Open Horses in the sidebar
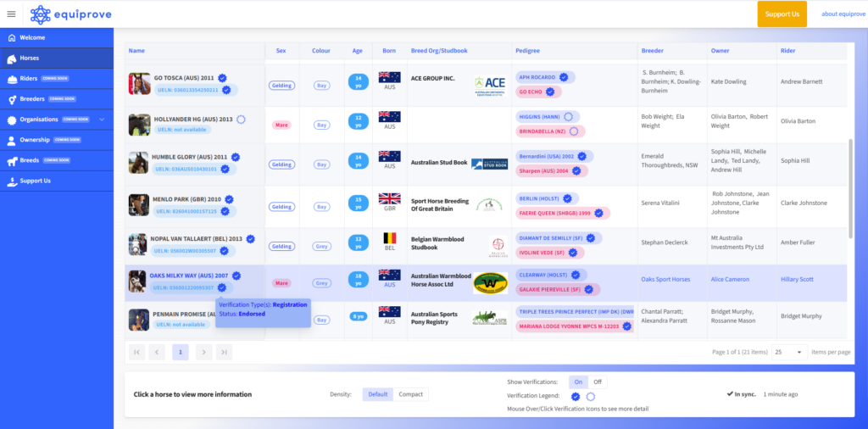Image resolution: width=868 pixels, height=429 pixels. (x=57, y=58)
